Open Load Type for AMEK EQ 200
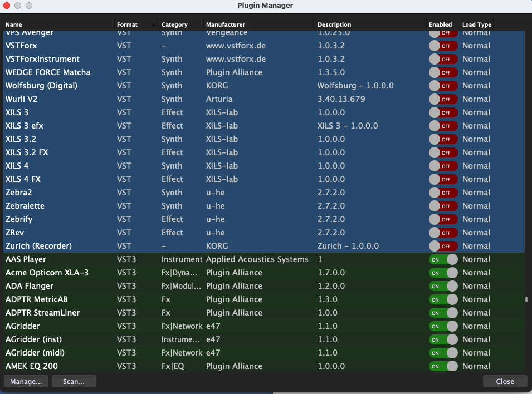The image size is (532, 394). [x=476, y=366]
